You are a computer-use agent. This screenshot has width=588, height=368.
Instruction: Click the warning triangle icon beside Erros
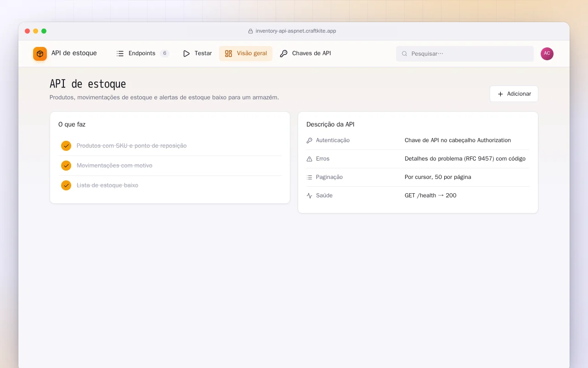[310, 159]
